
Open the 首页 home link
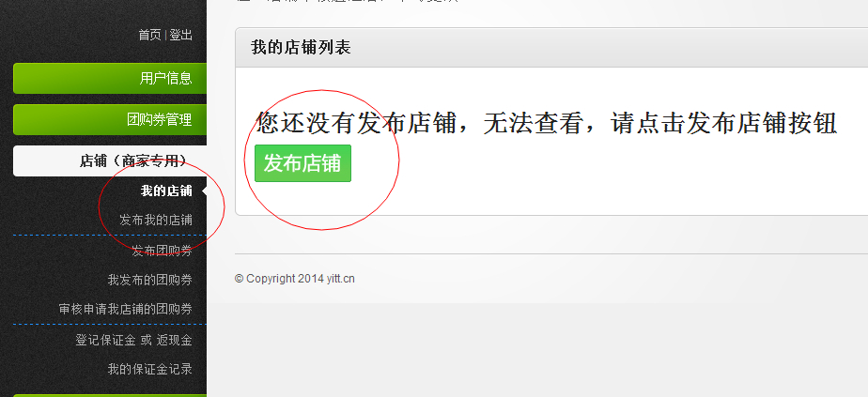[x=149, y=36]
